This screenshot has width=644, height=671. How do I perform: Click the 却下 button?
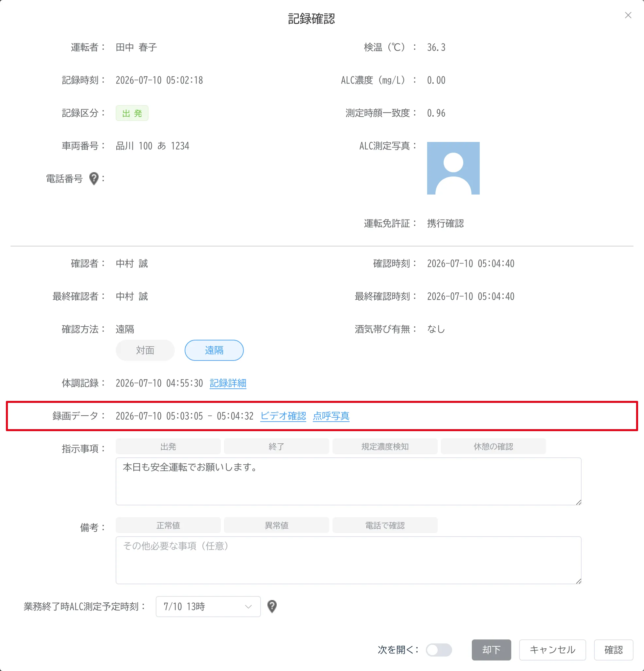point(491,650)
